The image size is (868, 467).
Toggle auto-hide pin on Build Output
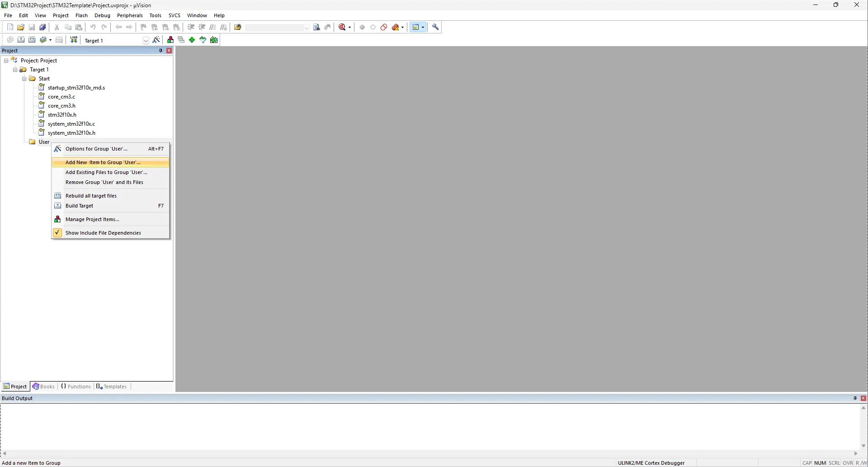(x=855, y=398)
